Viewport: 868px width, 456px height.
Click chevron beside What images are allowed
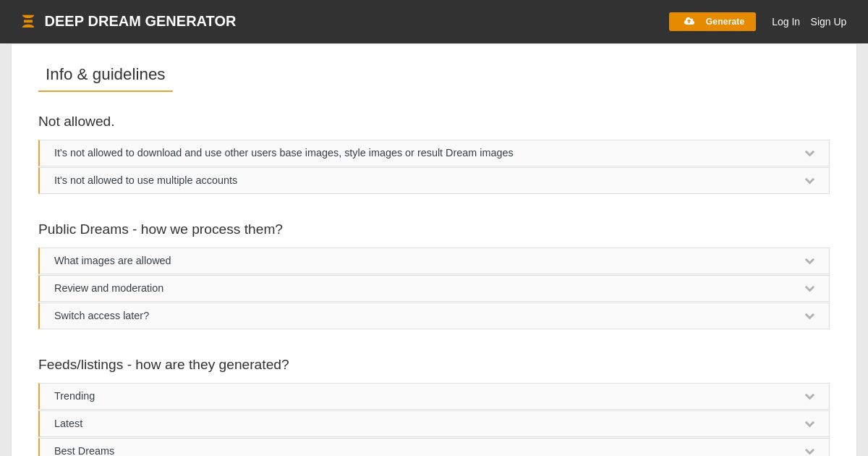809,261
